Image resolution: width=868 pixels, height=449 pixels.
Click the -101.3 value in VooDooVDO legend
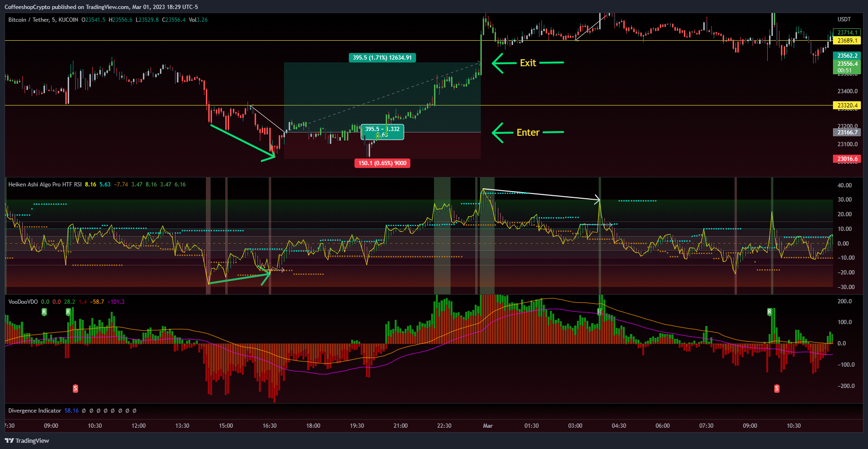coord(116,302)
